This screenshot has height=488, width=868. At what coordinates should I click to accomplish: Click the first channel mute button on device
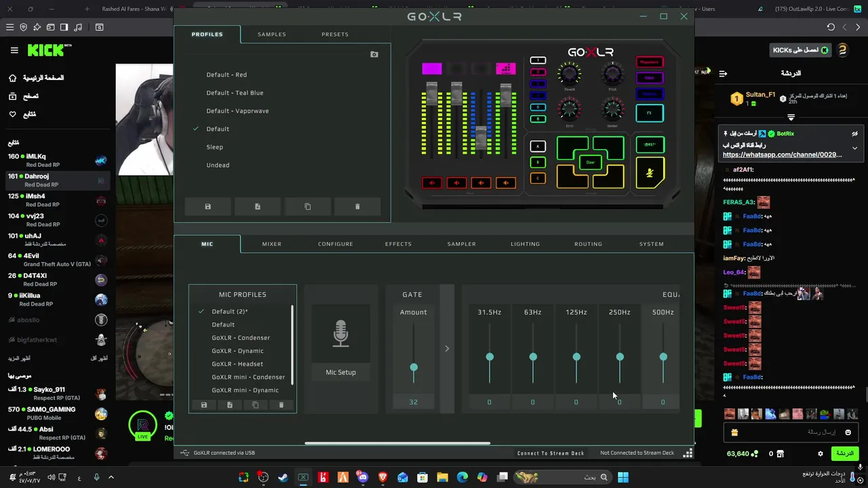(x=432, y=182)
